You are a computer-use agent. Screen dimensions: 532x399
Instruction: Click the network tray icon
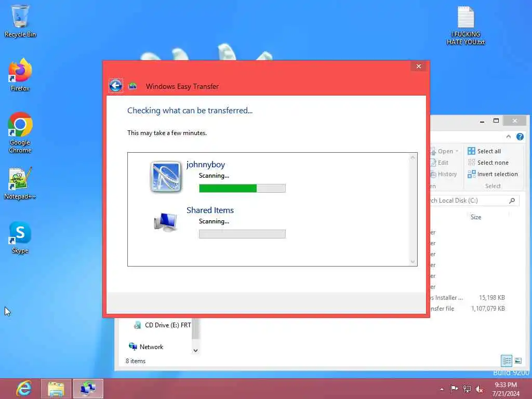pyautogui.click(x=467, y=389)
